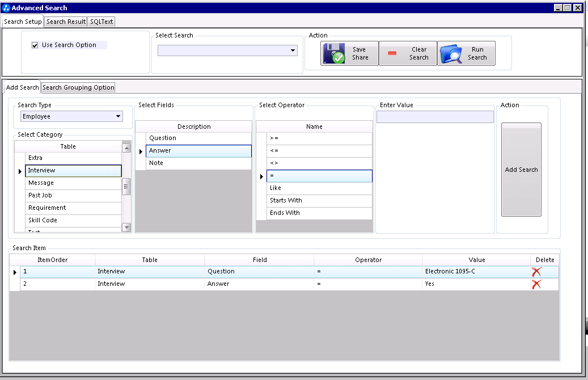Click the red minus Clear Search icon
588x380 pixels.
click(392, 53)
